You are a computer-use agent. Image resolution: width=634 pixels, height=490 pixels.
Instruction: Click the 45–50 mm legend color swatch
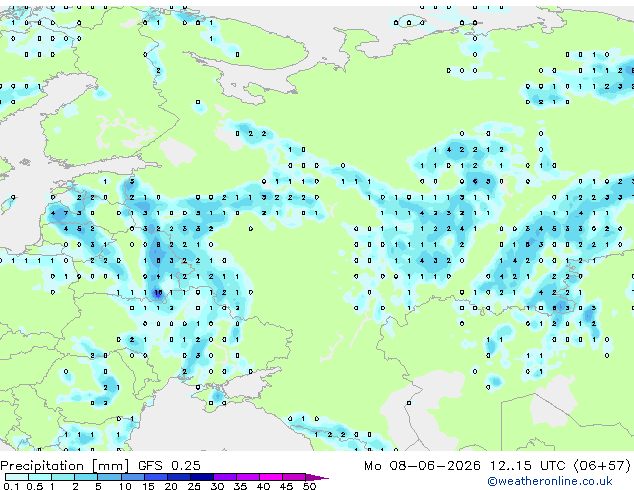[x=294, y=477]
